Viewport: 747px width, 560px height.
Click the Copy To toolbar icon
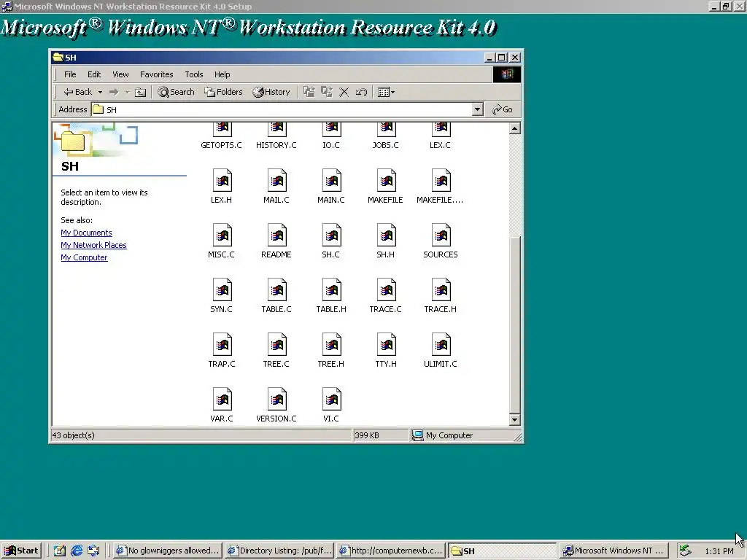(x=326, y=92)
